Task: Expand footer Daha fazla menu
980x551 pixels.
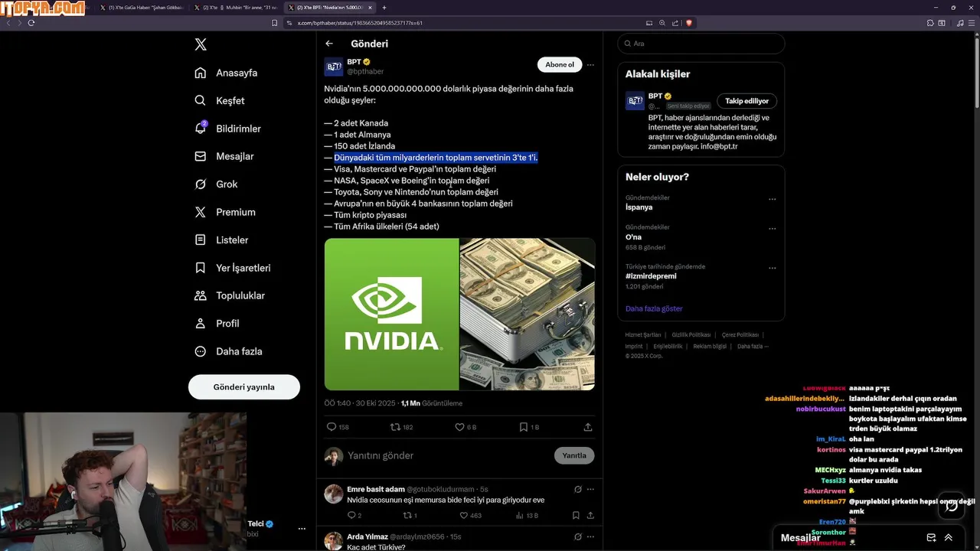Action: tap(753, 347)
